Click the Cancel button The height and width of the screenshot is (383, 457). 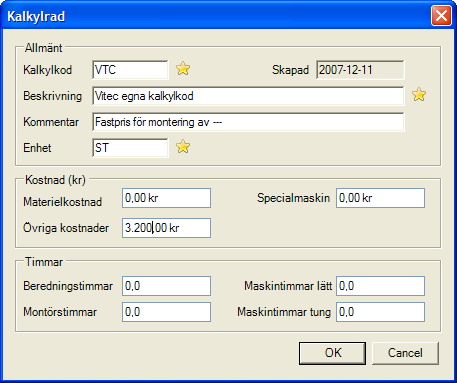(405, 353)
